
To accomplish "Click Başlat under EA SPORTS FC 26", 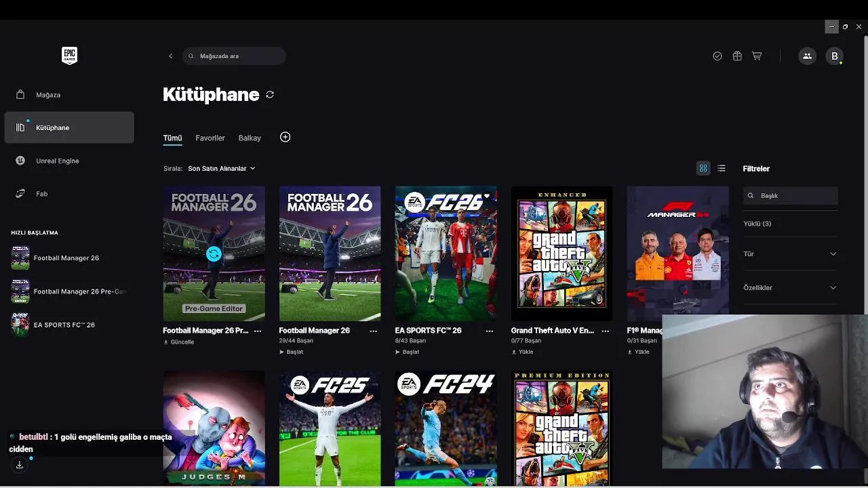I will click(407, 352).
